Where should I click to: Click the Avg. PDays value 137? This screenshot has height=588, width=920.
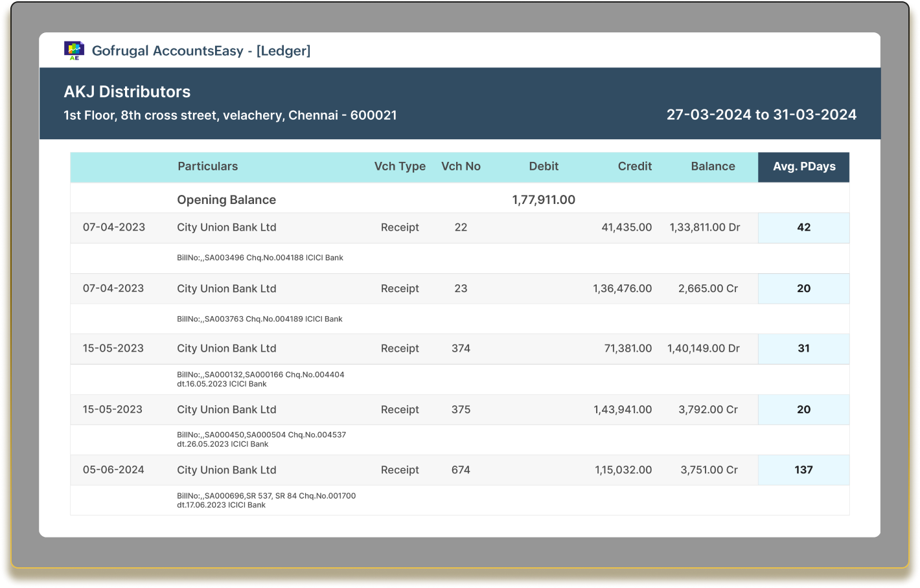[x=803, y=470]
